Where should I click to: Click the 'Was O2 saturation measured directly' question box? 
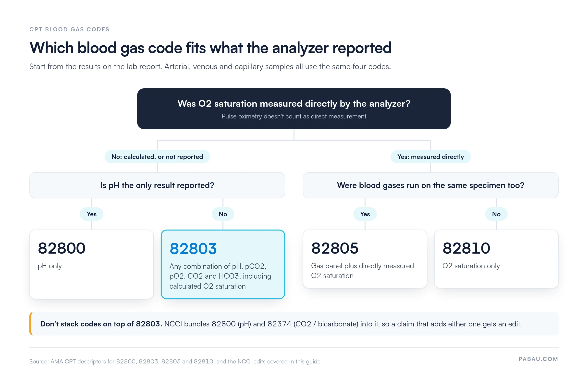294,109
